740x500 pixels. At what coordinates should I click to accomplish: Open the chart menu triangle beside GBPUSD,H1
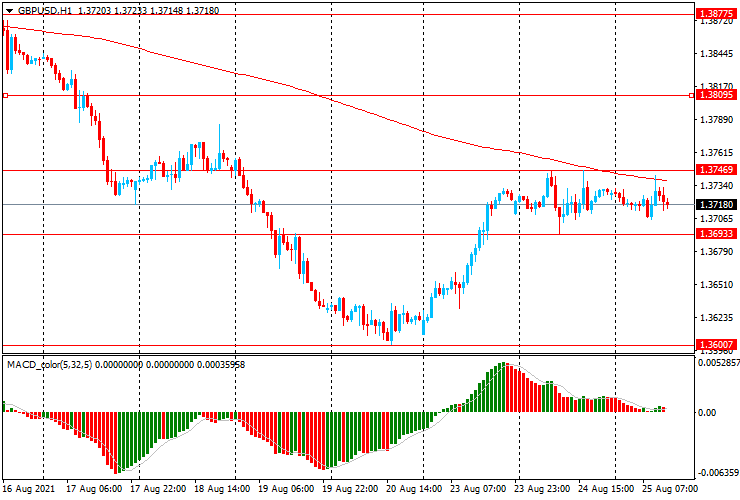coord(9,11)
